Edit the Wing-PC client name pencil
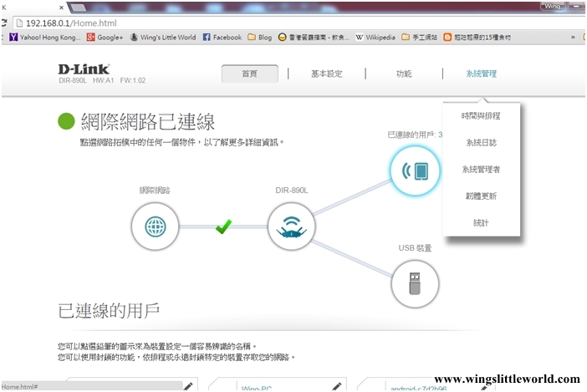 pyautogui.click(x=336, y=387)
